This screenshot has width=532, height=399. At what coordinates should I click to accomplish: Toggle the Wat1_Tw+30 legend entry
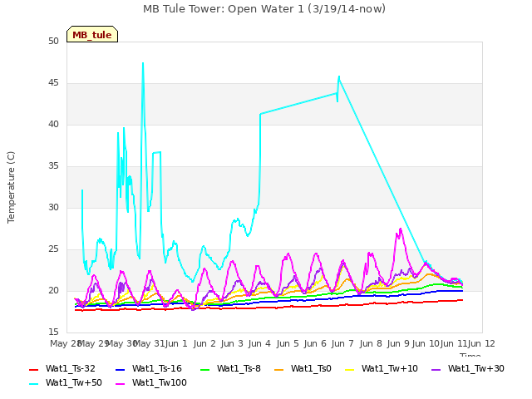point(467,369)
